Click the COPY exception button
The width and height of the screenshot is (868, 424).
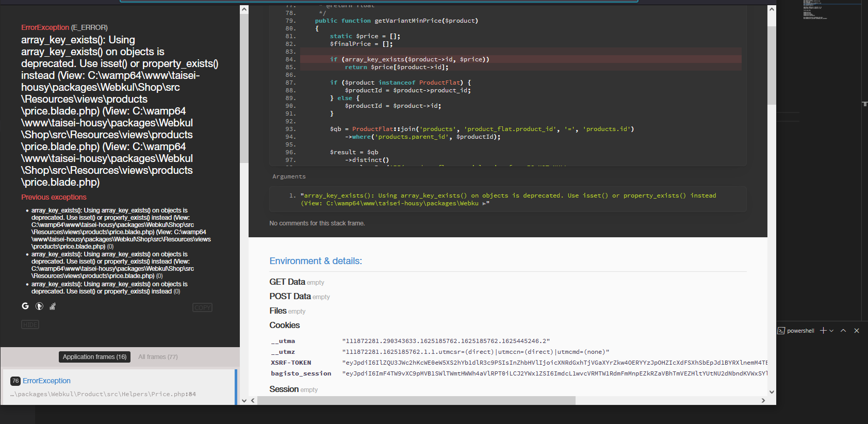point(202,307)
